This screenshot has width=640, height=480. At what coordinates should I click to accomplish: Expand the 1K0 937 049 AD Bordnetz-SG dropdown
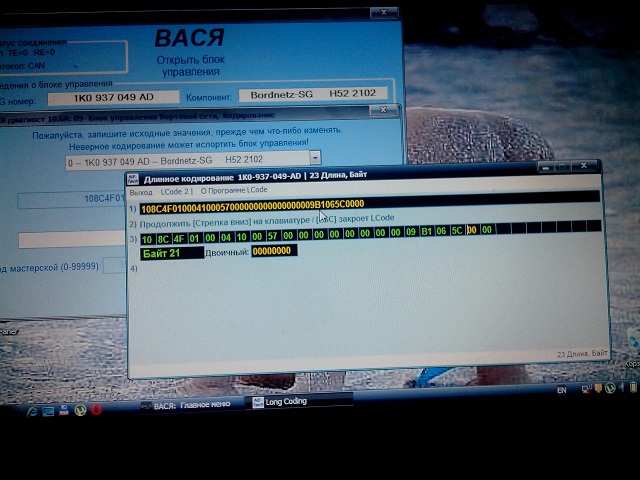(x=316, y=158)
